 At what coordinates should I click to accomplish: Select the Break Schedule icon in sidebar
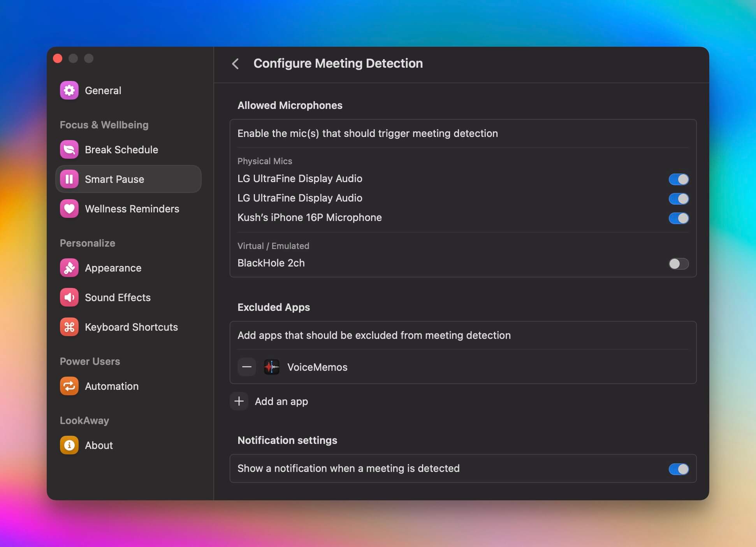[69, 149]
